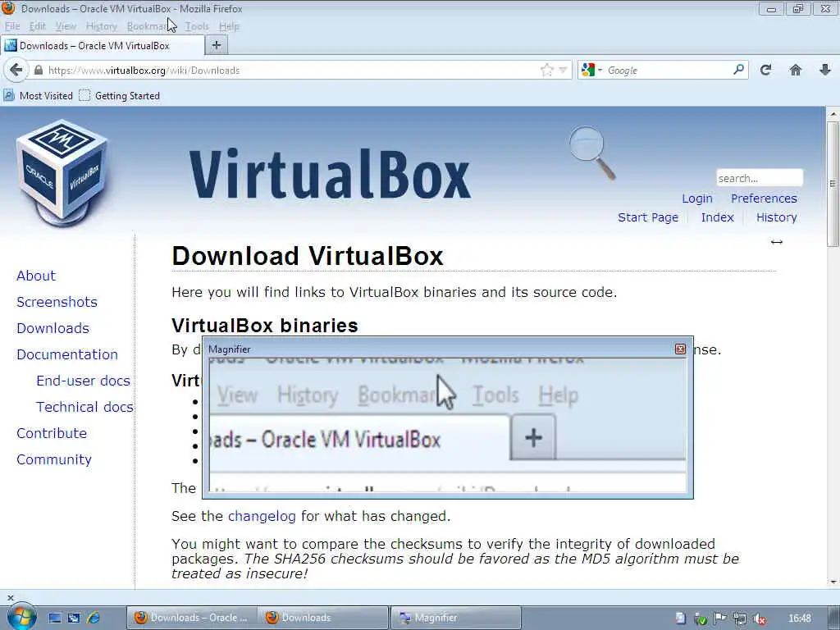Click the Reload page icon
This screenshot has height=630, width=840.
[765, 70]
